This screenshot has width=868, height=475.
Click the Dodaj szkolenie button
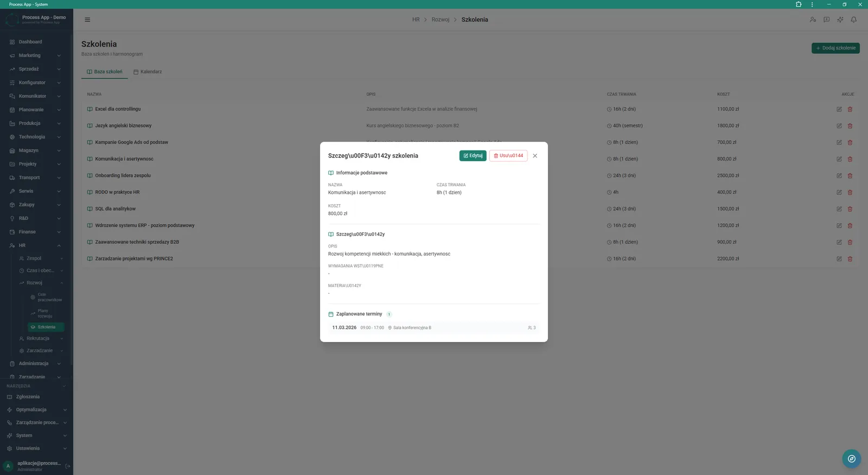pos(835,48)
